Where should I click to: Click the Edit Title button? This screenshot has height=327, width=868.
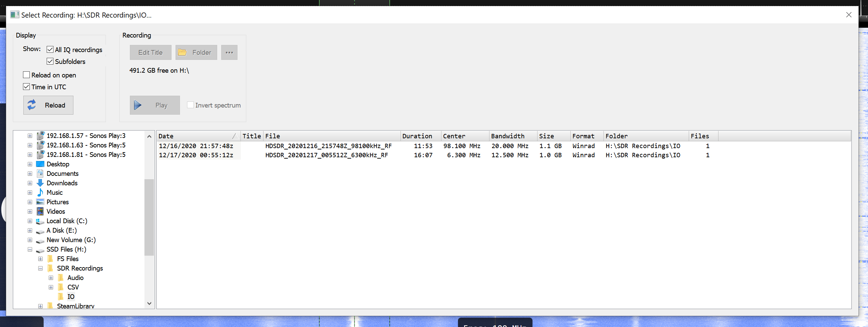151,52
